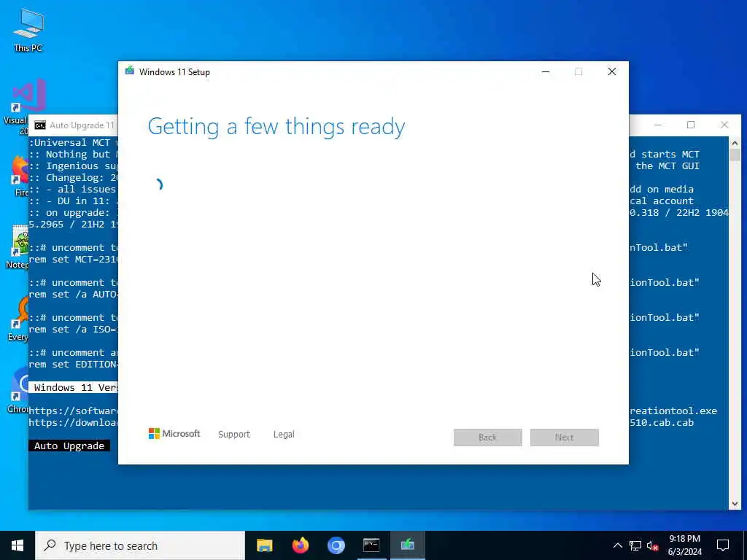Click the Back button in Setup
The height and width of the screenshot is (560, 747).
point(488,437)
